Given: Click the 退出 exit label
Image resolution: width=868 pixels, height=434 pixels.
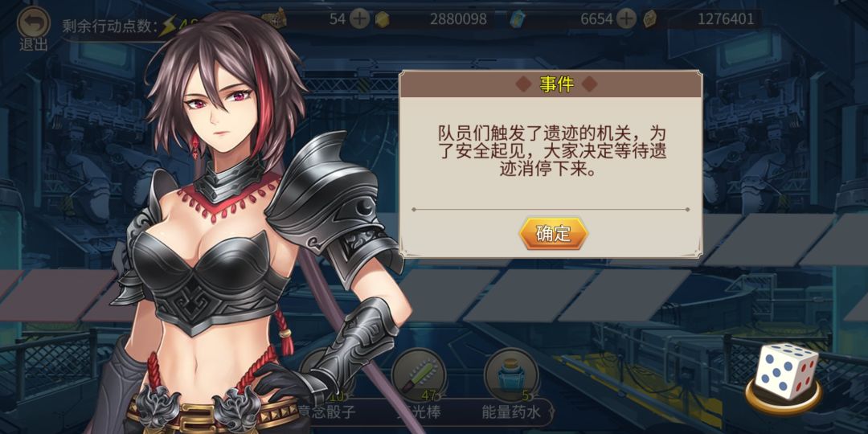Looking at the screenshot, I should pyautogui.click(x=33, y=45).
